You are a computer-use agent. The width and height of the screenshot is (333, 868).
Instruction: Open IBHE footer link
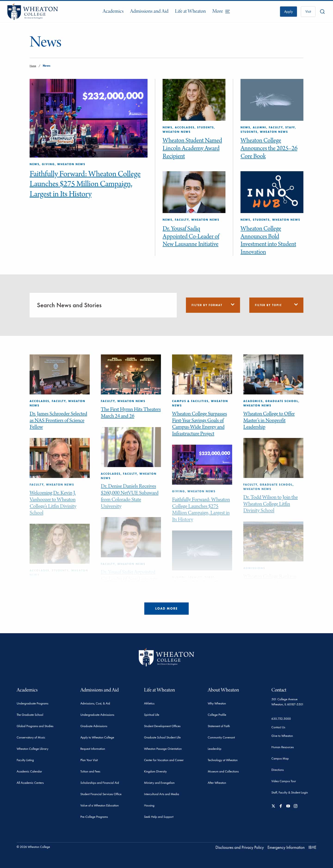tap(312, 847)
